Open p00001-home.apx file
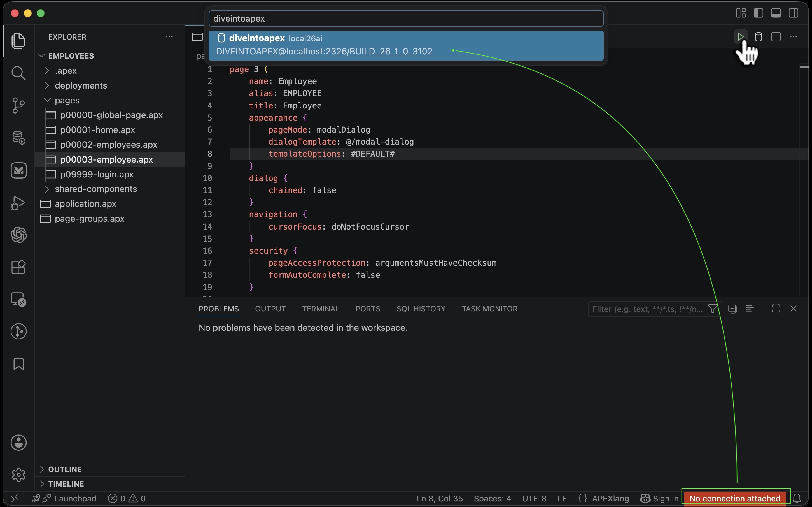Image resolution: width=812 pixels, height=507 pixels. tap(110, 130)
